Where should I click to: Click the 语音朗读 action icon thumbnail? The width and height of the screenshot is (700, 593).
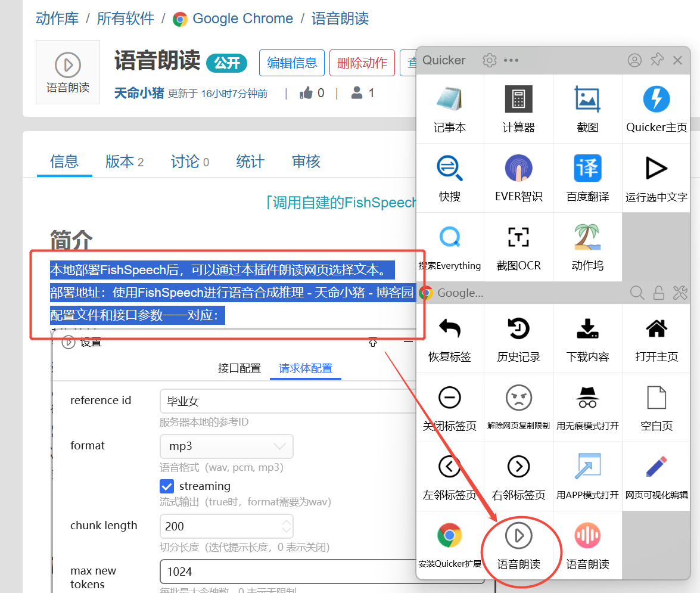68,72
